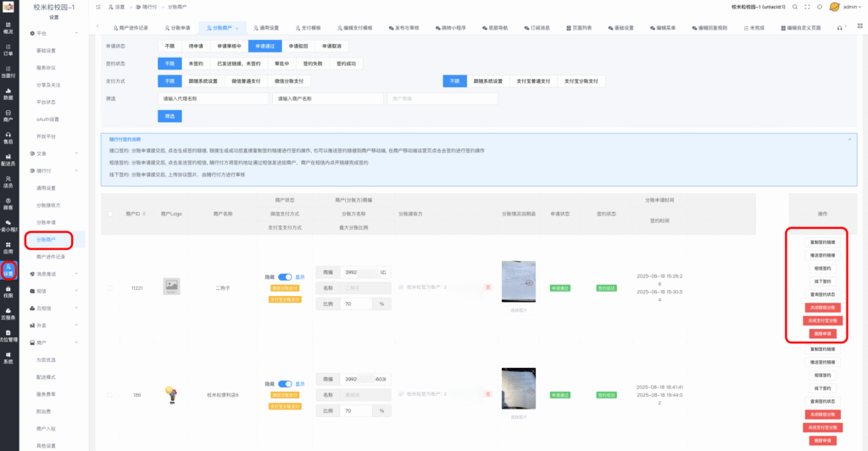
Task: Tick the select-all checkbox in table header
Action: [x=110, y=214]
